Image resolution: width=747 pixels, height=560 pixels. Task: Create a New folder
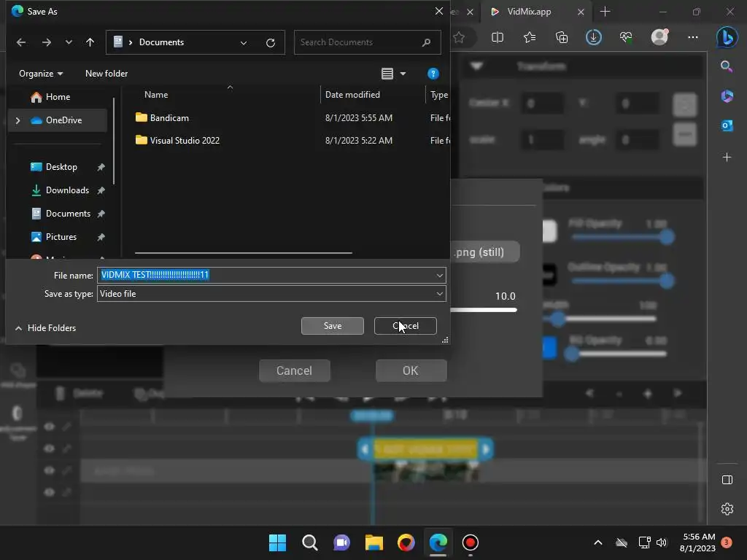click(x=107, y=74)
